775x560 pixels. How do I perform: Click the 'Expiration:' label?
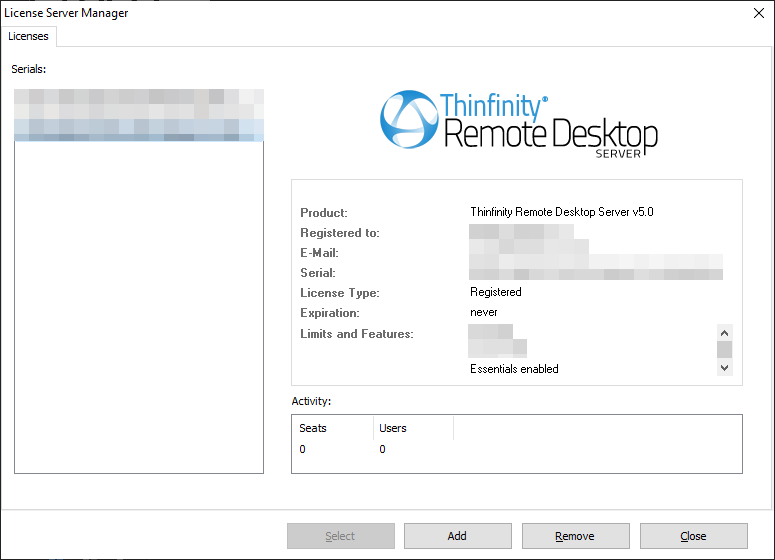(x=330, y=313)
